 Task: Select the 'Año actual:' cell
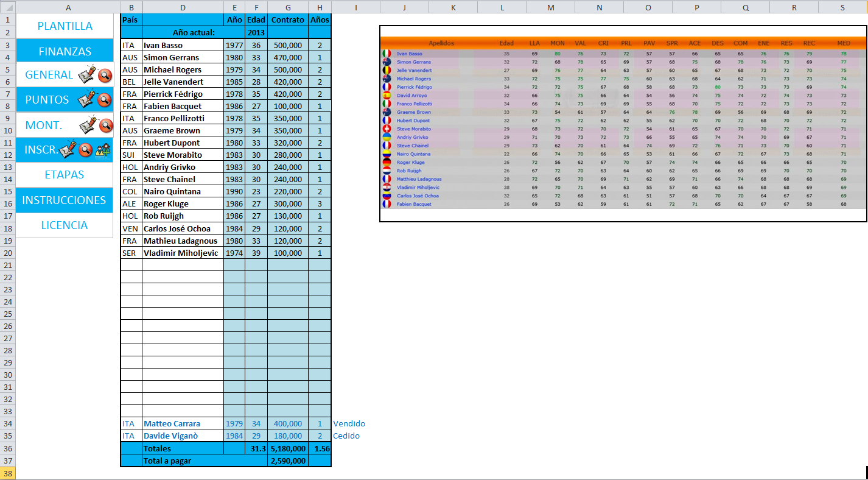point(183,32)
